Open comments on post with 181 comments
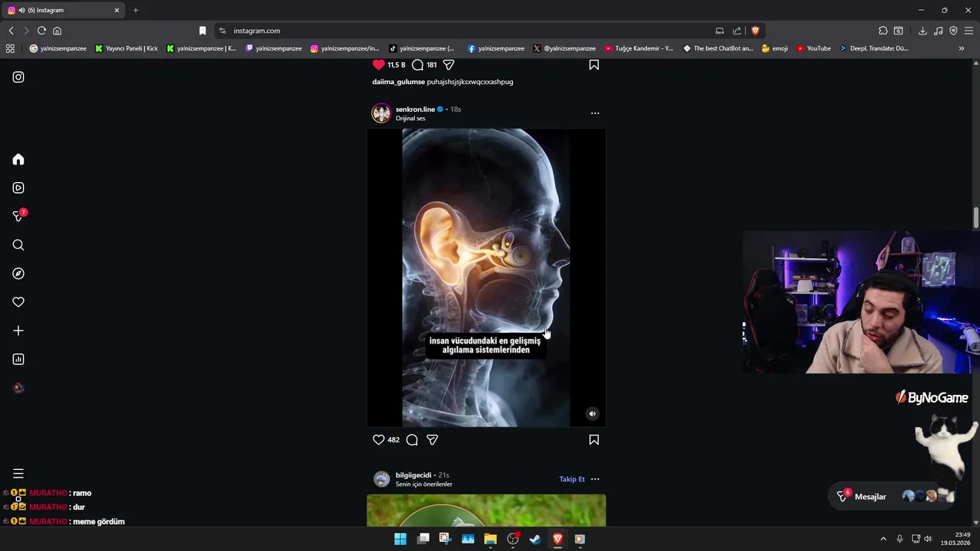Image resolution: width=980 pixels, height=551 pixels. 418,65
